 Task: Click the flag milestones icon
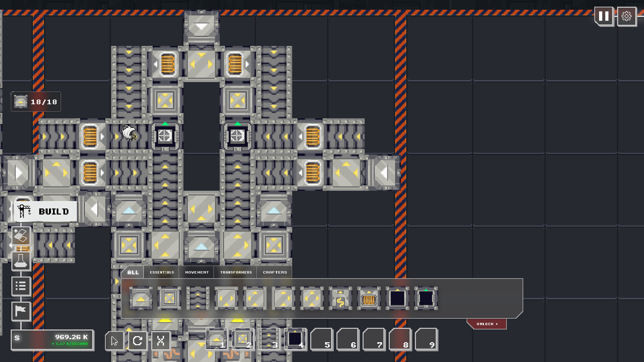pyautogui.click(x=21, y=311)
